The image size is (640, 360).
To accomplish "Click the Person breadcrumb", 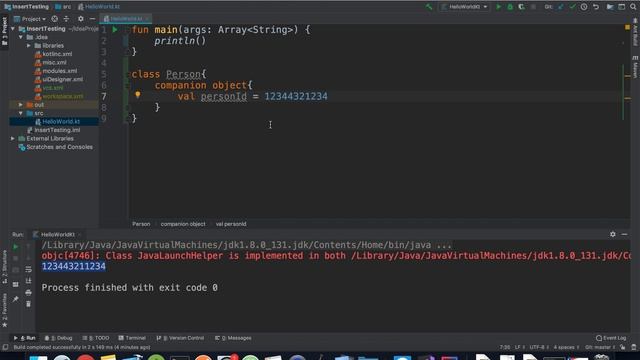I will pyautogui.click(x=141, y=224).
